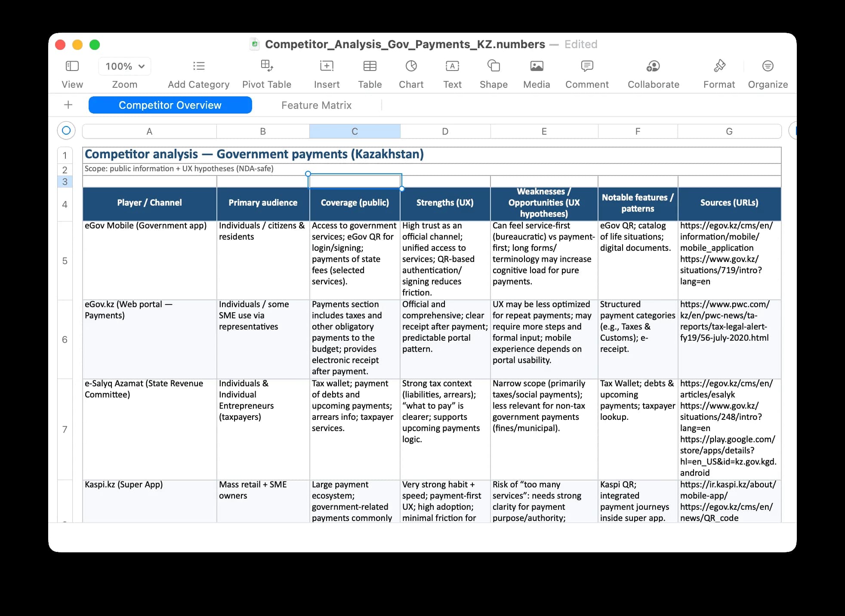Image resolution: width=845 pixels, height=616 pixels.
Task: Add a Comment
Action: [x=586, y=72]
